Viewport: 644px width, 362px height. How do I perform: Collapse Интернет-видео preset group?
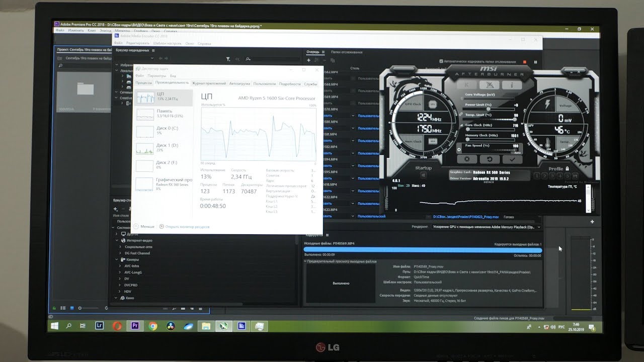click(x=117, y=240)
